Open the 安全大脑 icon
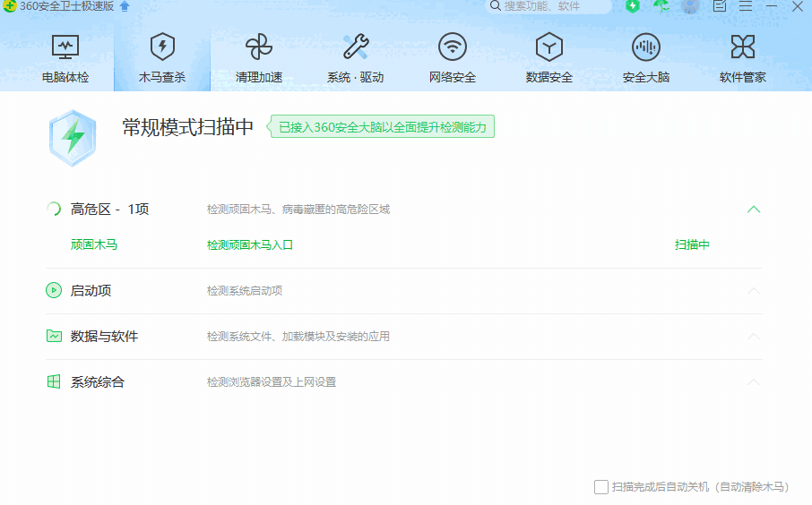The image size is (812, 505). point(646,47)
